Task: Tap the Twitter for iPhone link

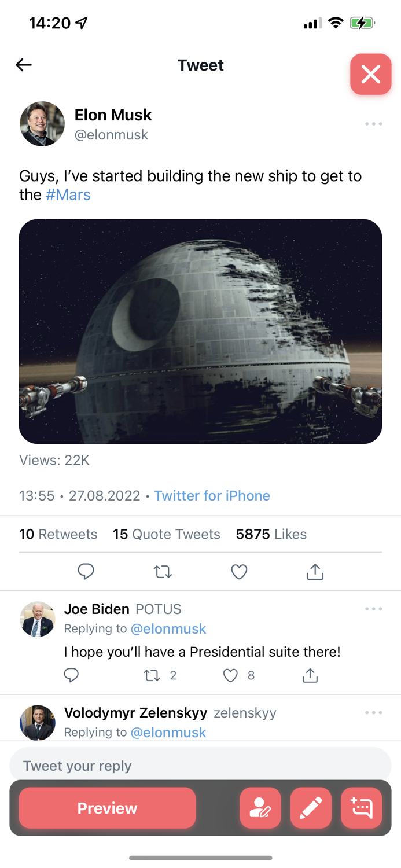Action: [212, 496]
